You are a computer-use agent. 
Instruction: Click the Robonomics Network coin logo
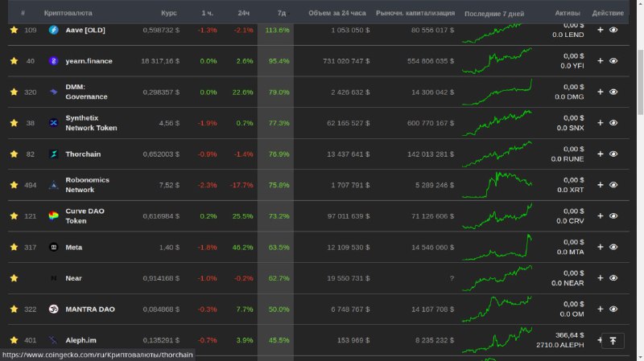[53, 185]
